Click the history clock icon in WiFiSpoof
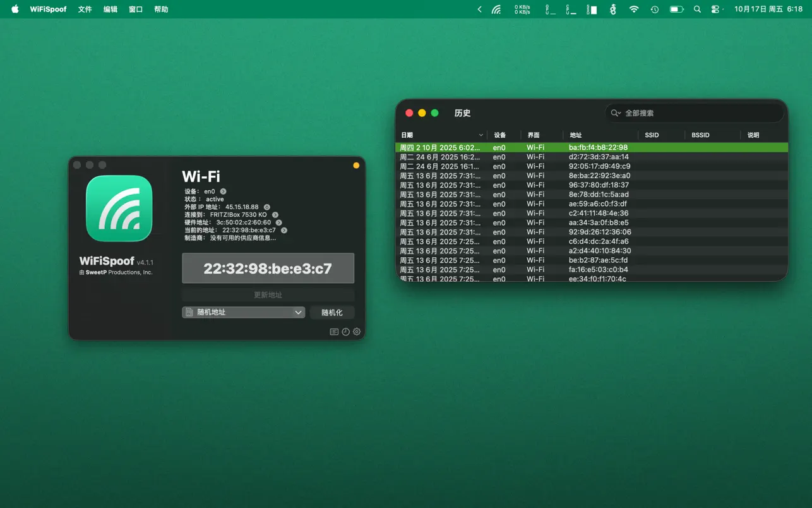The height and width of the screenshot is (508, 812). click(345, 332)
